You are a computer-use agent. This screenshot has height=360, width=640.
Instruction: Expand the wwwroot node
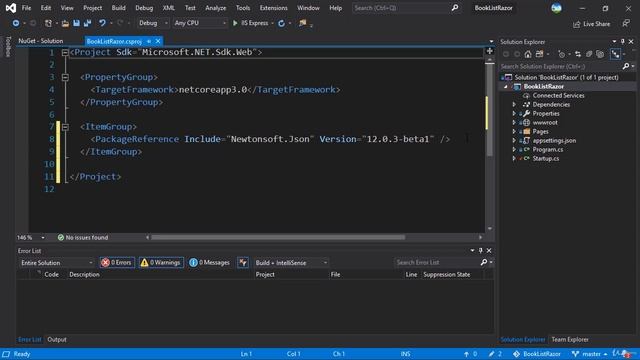[x=514, y=122]
